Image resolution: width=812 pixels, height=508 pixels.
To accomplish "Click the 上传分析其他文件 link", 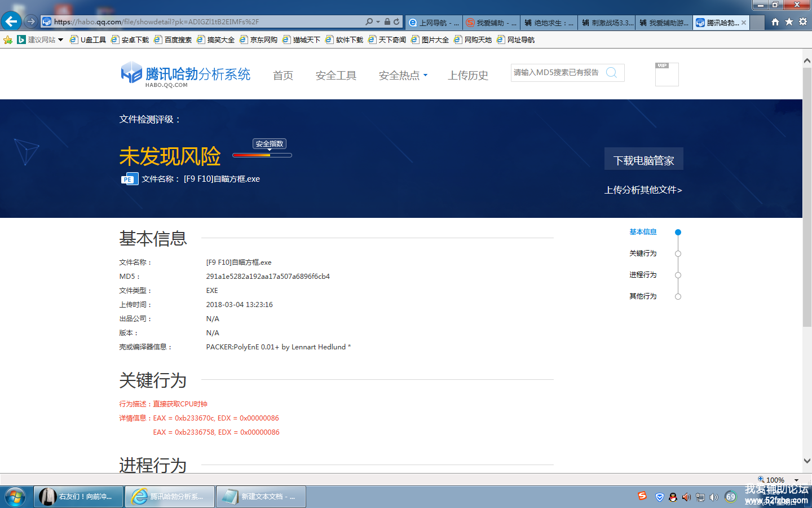I will click(643, 190).
